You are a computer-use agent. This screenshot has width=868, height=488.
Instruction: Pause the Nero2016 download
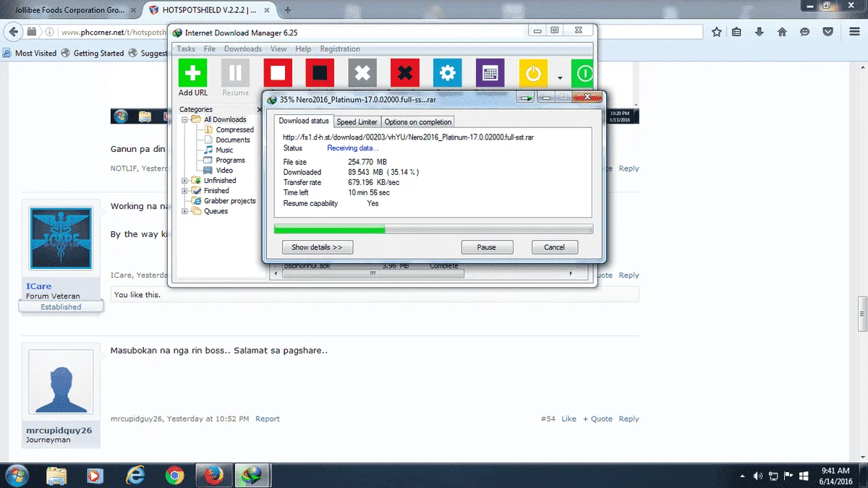tap(487, 247)
